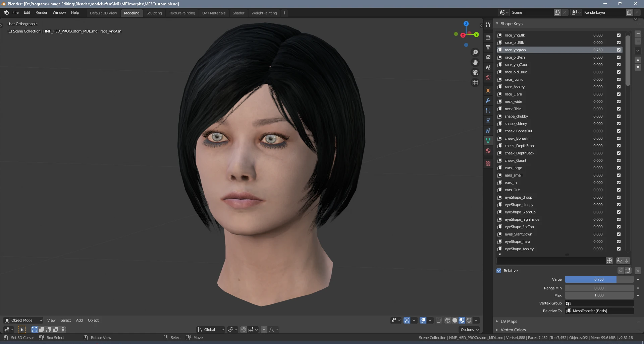Uncheck race_yngBlk shape key checkbox
This screenshot has height=344, width=644.
(619, 35)
